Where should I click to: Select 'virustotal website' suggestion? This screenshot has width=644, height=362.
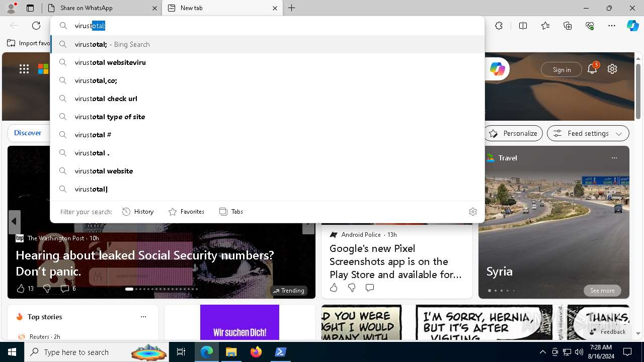click(x=267, y=171)
